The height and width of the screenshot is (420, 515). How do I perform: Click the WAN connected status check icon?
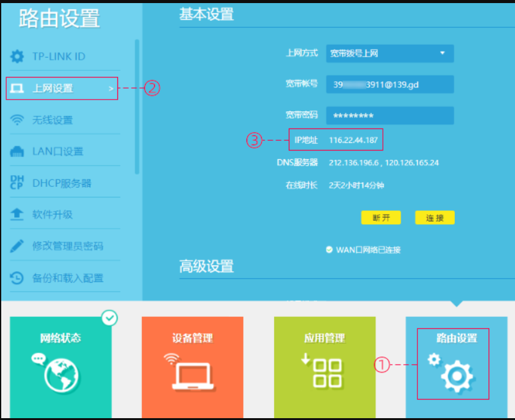[329, 250]
